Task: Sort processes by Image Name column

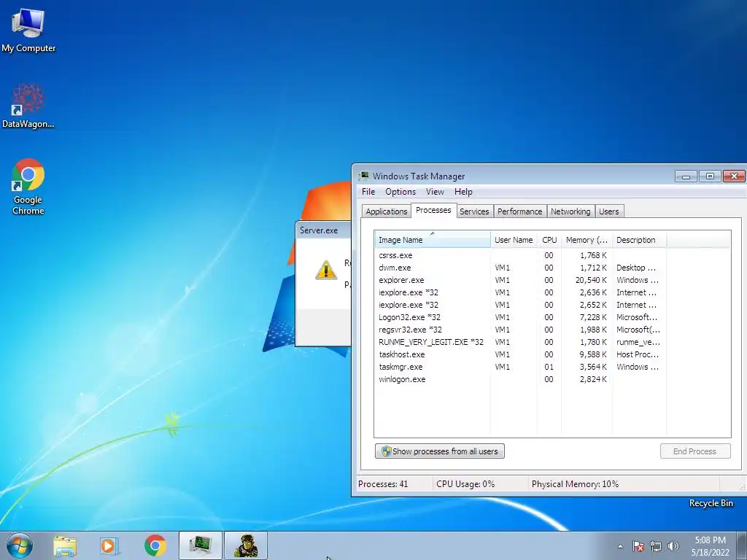Action: [433, 240]
